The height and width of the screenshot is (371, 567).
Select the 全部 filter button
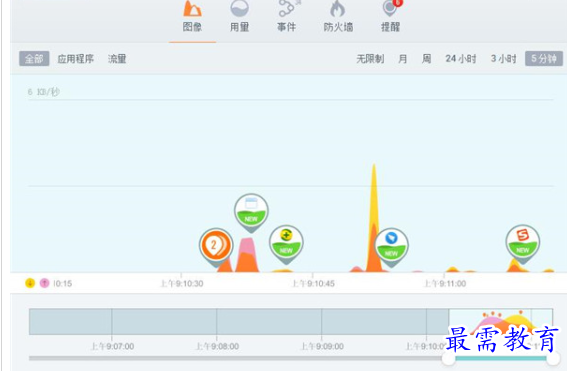point(34,59)
